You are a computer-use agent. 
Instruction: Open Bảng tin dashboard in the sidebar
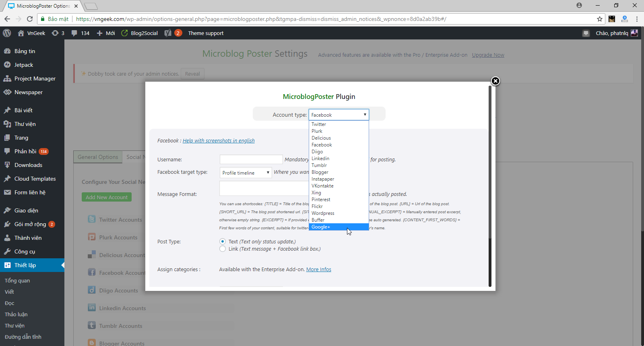pos(32,51)
